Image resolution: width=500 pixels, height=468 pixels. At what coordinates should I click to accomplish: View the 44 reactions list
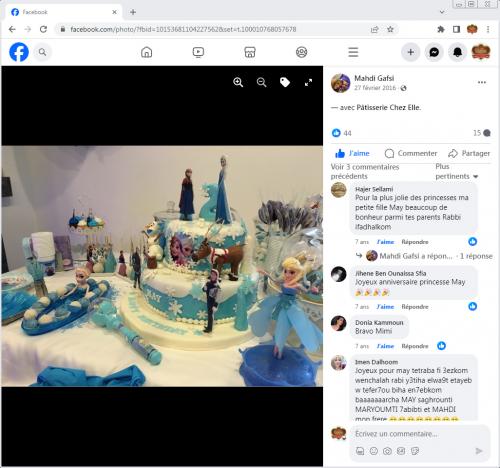(x=342, y=133)
